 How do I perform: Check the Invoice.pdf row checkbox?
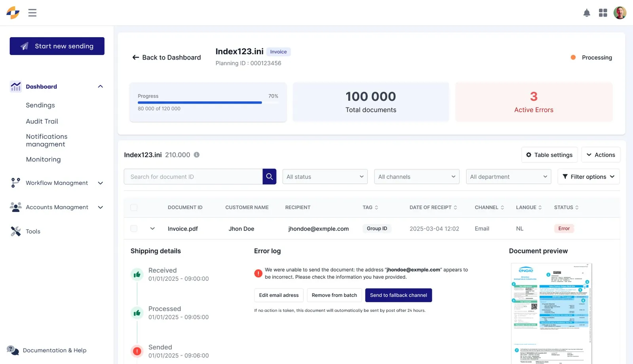134,228
